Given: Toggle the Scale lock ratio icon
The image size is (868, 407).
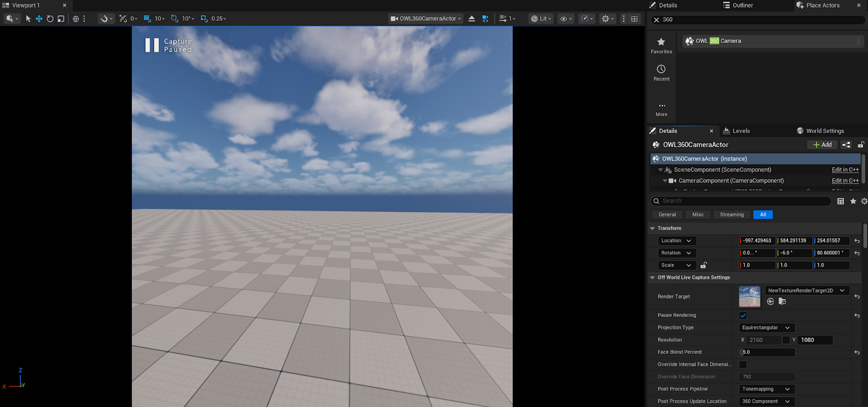Looking at the screenshot, I should [x=704, y=265].
